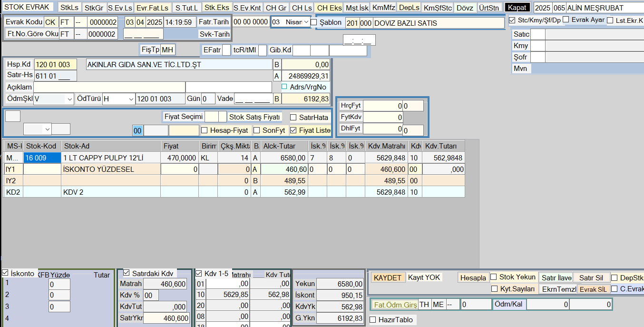Toggle the İskonto panel checkbox
This screenshot has width=644, height=327.
[5, 273]
